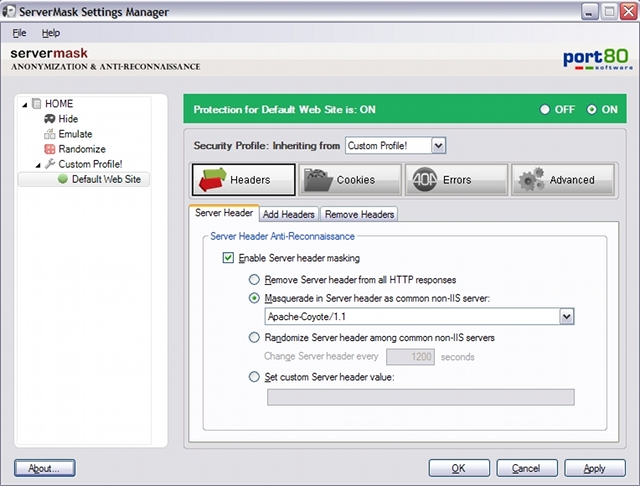This screenshot has width=640, height=486.
Task: Collapse the Custom Profile! tree node
Action: click(38, 165)
